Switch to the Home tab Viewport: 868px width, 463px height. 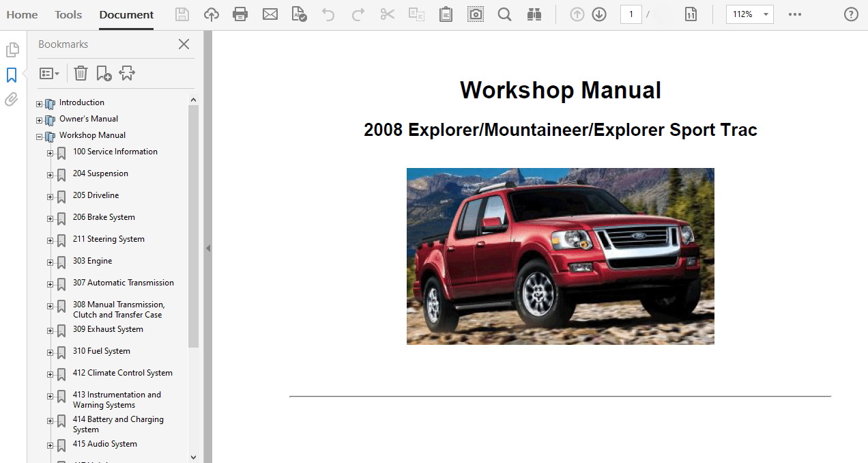click(22, 14)
